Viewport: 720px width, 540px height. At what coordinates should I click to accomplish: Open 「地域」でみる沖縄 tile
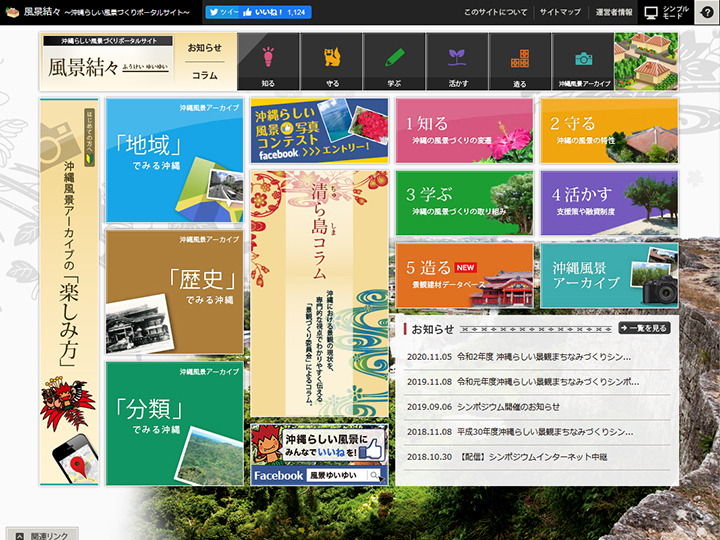click(x=174, y=160)
